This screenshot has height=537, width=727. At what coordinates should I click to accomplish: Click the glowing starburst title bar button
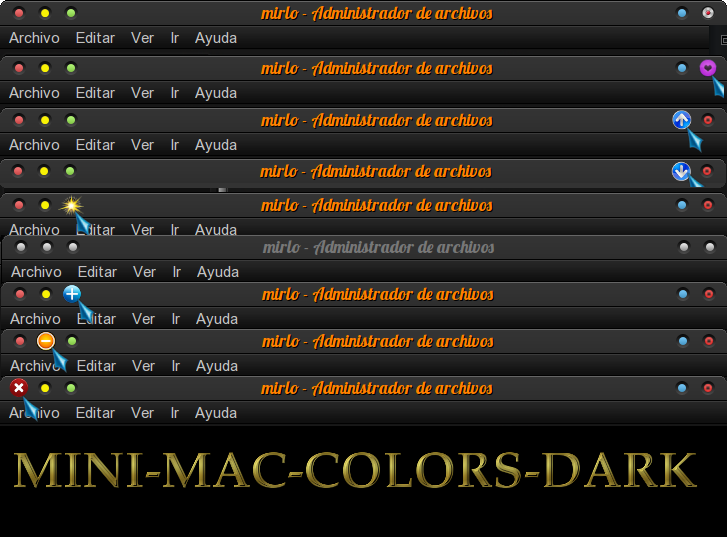[71, 205]
